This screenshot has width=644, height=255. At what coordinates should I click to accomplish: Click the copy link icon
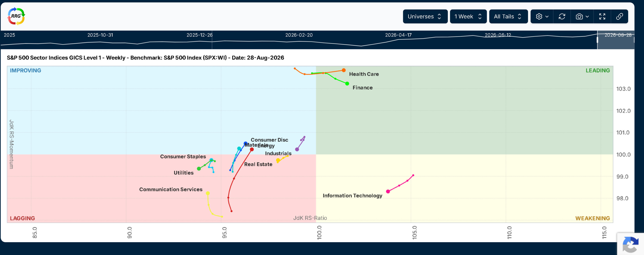620,17
